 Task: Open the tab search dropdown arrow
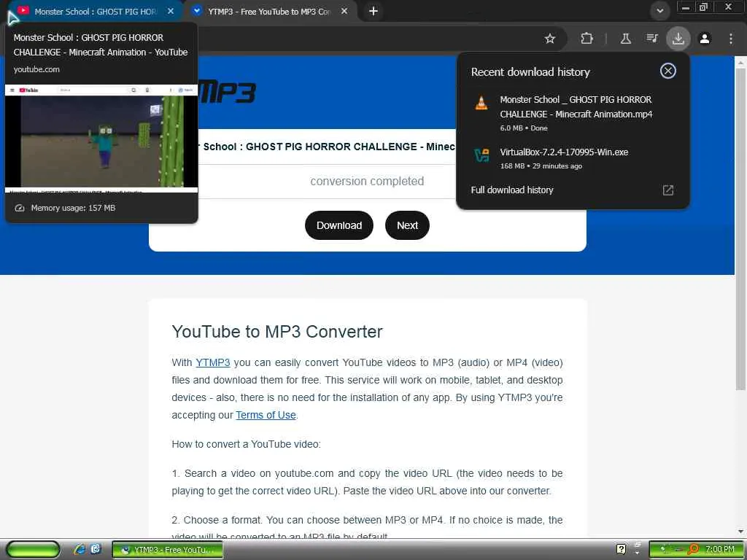click(x=659, y=10)
